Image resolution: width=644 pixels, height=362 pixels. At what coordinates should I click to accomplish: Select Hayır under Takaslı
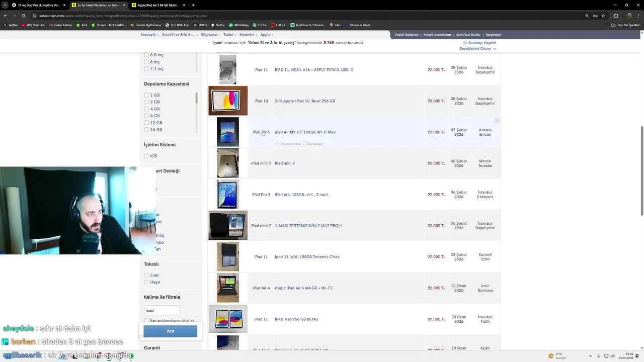146,283
